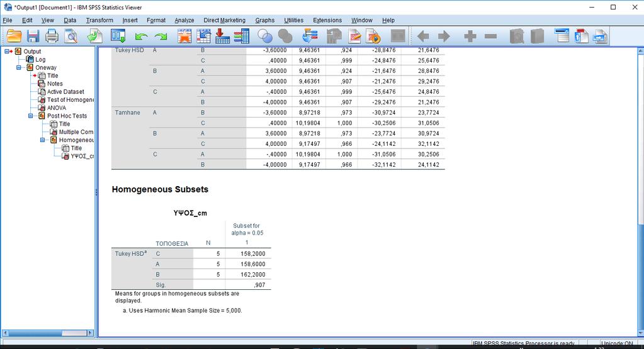Collapse the Homogeneous Subsets outline branch
This screenshot has width=644, height=349.
43,140
